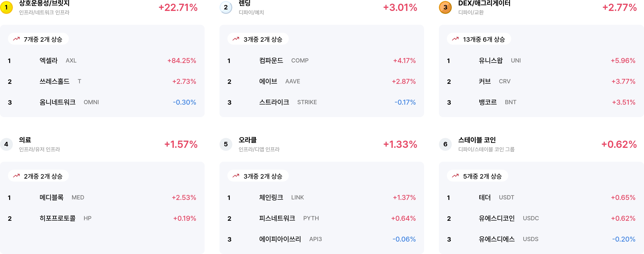Click the rank 5 circle badge
The width and height of the screenshot is (644, 254).
(x=226, y=144)
